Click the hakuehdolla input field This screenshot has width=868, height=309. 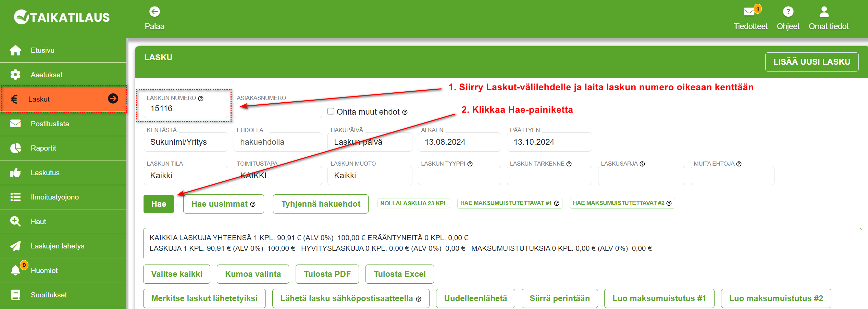click(278, 142)
